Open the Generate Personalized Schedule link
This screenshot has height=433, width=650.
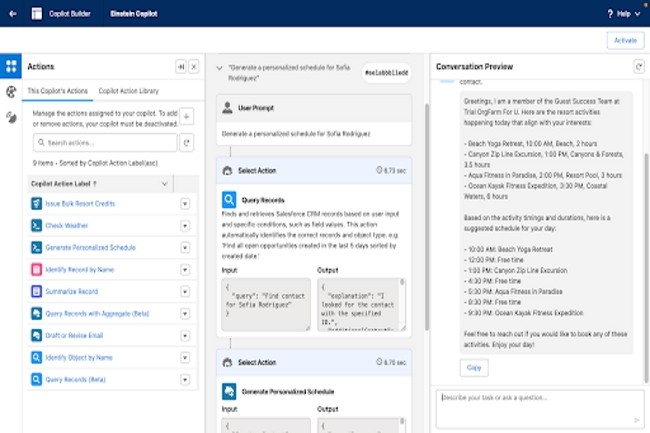pyautogui.click(x=90, y=247)
